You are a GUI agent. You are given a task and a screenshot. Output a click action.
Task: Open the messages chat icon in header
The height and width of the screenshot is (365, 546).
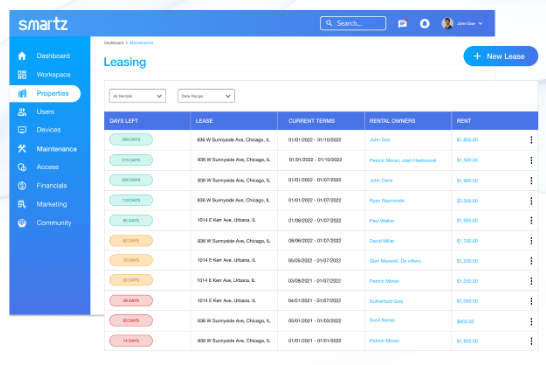[x=403, y=23]
